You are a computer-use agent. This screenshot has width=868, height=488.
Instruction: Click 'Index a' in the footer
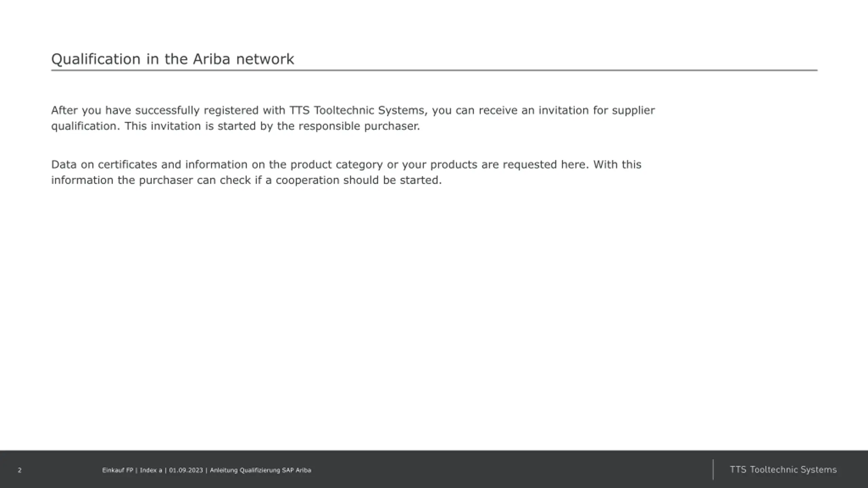pos(151,470)
